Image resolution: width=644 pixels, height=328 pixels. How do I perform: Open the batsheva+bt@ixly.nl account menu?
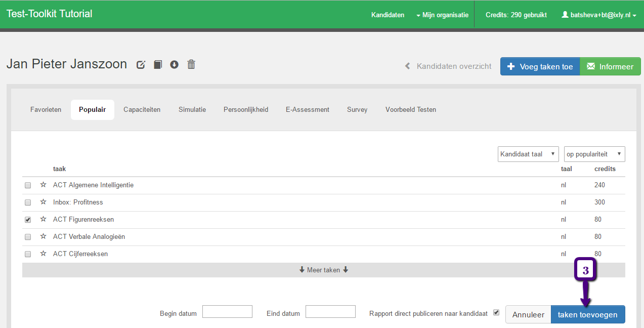[599, 15]
